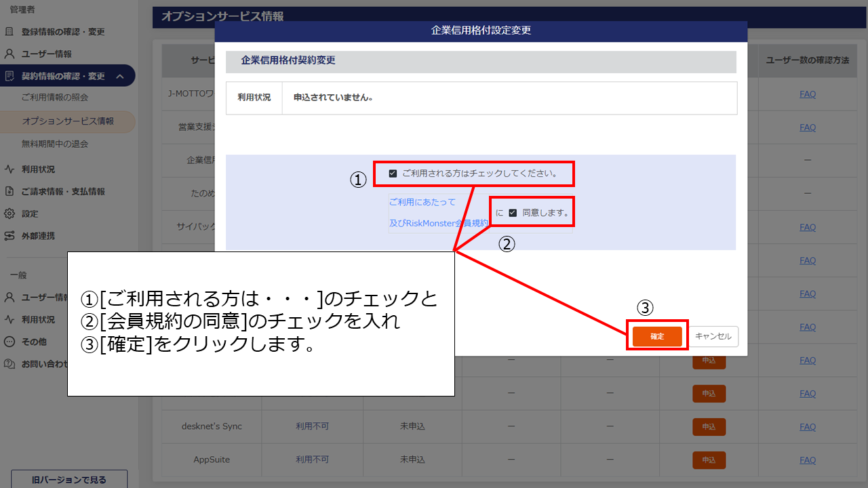Click the 旧バージョンで見る button
The image size is (868, 488).
[69, 480]
